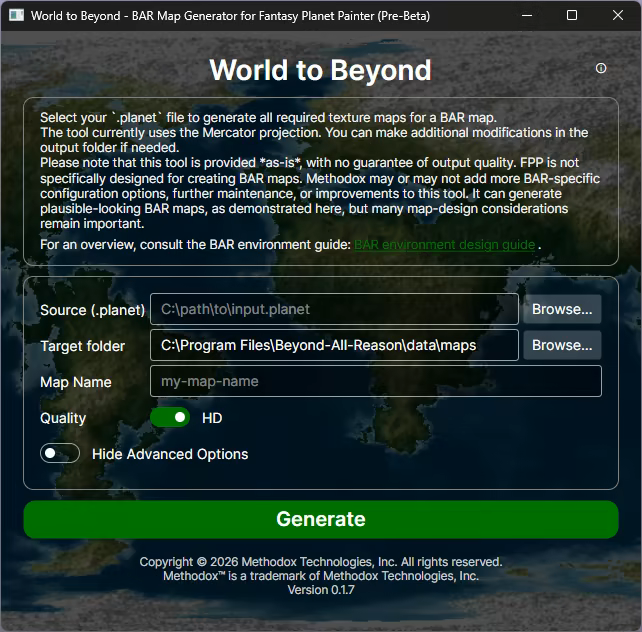Click Browse for Source (.planet) file
This screenshot has height=632, width=642.
(562, 309)
